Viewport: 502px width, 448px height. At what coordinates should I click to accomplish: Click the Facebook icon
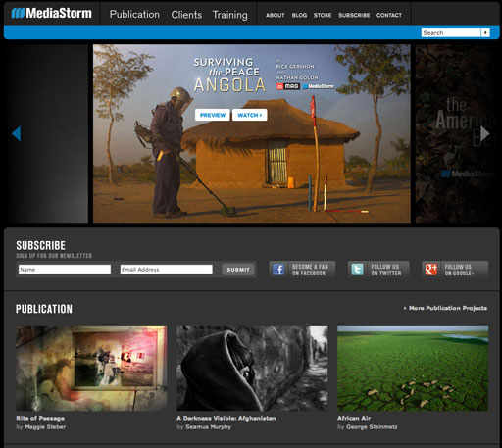coord(278,270)
